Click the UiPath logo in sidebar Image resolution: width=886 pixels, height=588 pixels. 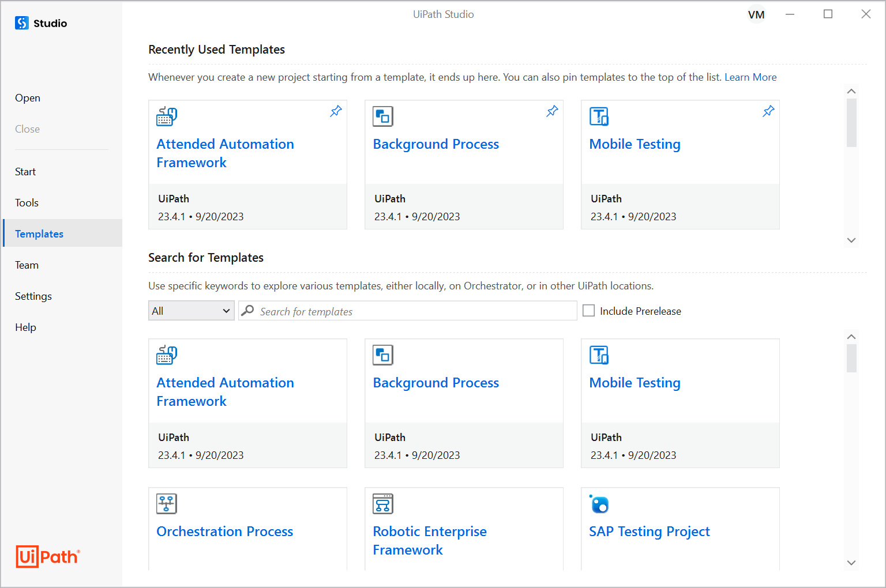(48, 556)
